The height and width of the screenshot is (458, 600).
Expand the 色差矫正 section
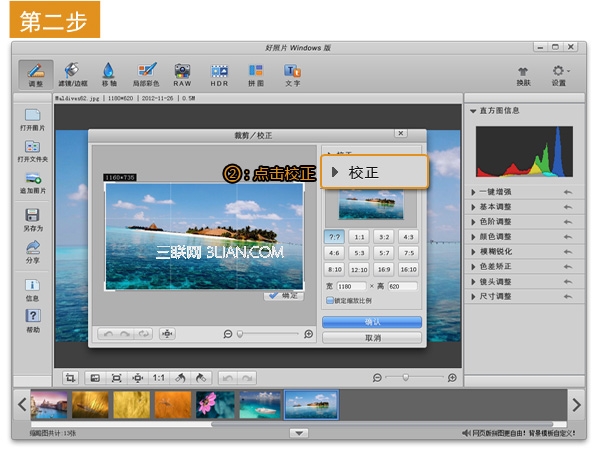tap(473, 267)
